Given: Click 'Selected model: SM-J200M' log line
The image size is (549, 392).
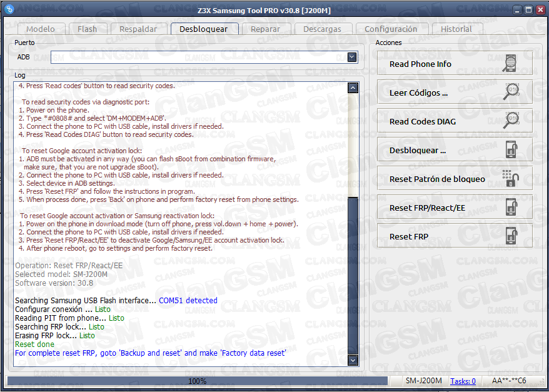Looking at the screenshot, I should pyautogui.click(x=61, y=274).
